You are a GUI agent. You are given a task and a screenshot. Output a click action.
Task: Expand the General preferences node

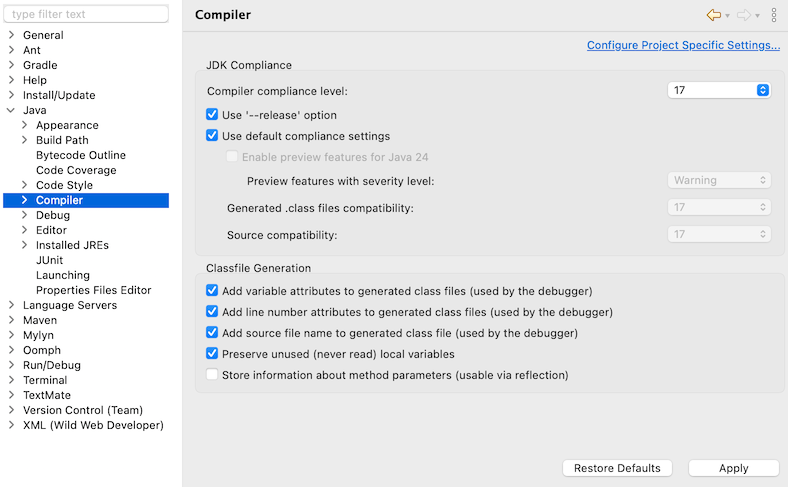point(11,35)
